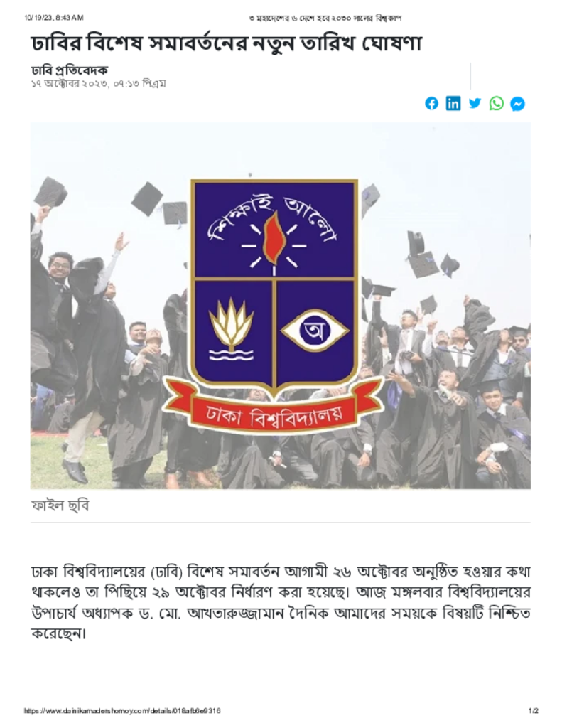Image resolution: width=562 pixels, height=728 pixels.
Task: Click the eye symbol with অ letter
Action: pos(315,331)
